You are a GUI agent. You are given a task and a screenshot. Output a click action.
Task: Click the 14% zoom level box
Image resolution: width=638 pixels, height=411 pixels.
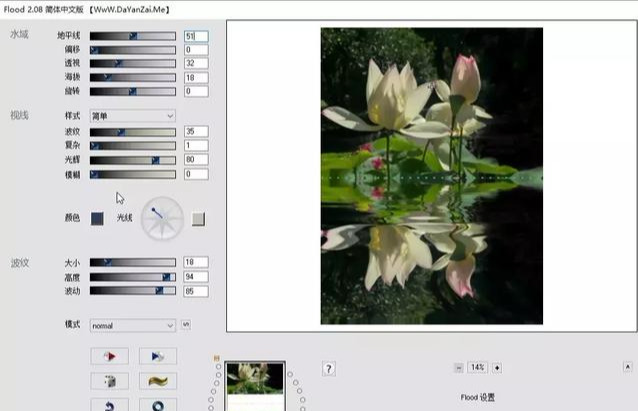[478, 367]
